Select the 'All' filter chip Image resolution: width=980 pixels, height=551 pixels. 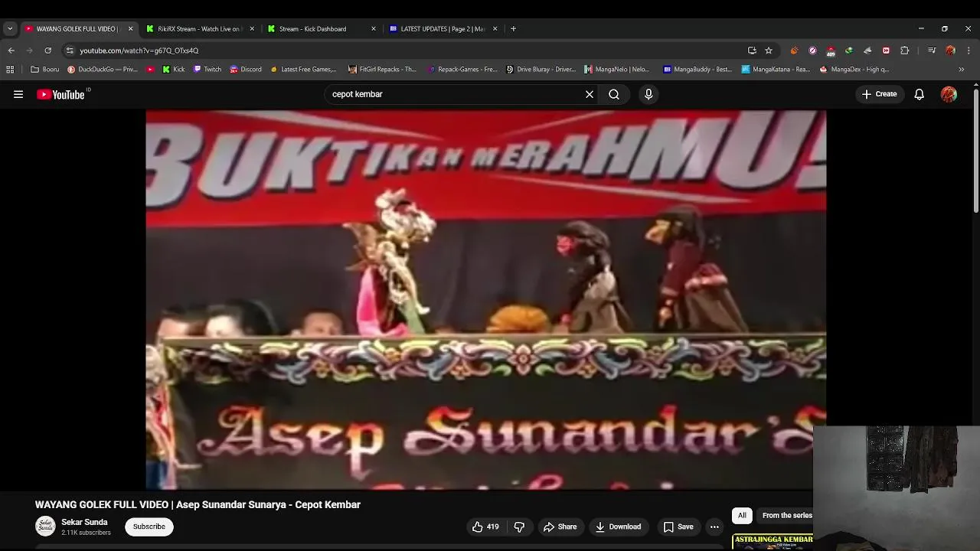[x=742, y=516]
